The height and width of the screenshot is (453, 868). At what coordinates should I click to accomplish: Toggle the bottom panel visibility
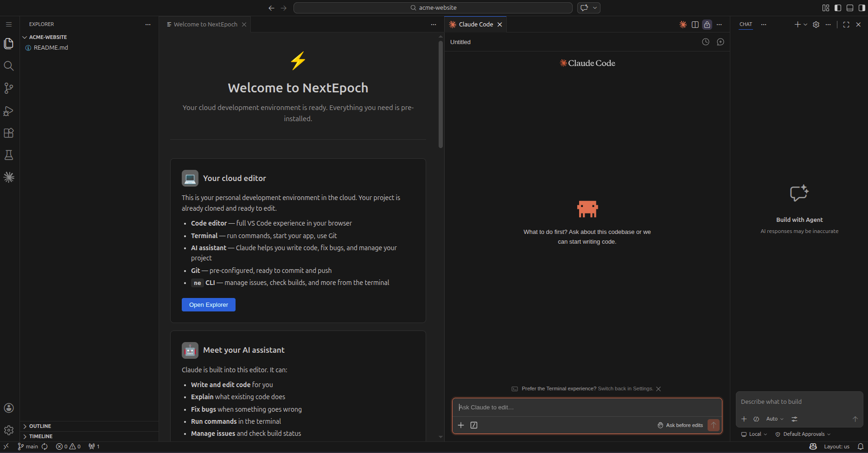tap(850, 8)
